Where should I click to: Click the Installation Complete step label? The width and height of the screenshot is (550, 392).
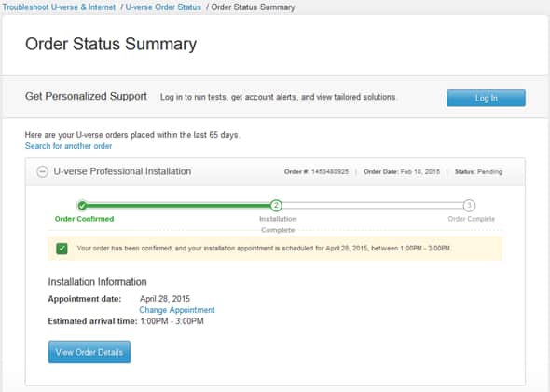[x=278, y=224]
